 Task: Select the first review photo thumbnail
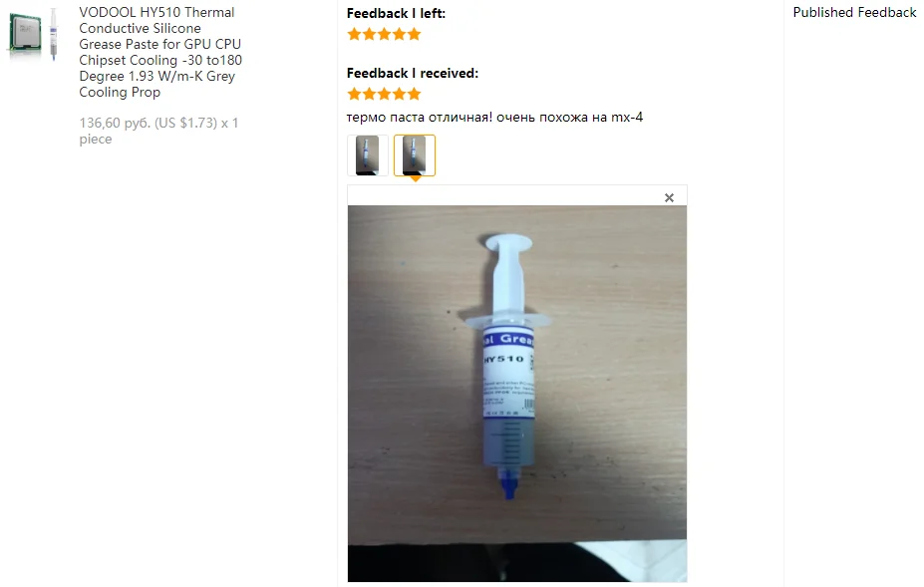pyautogui.click(x=368, y=155)
